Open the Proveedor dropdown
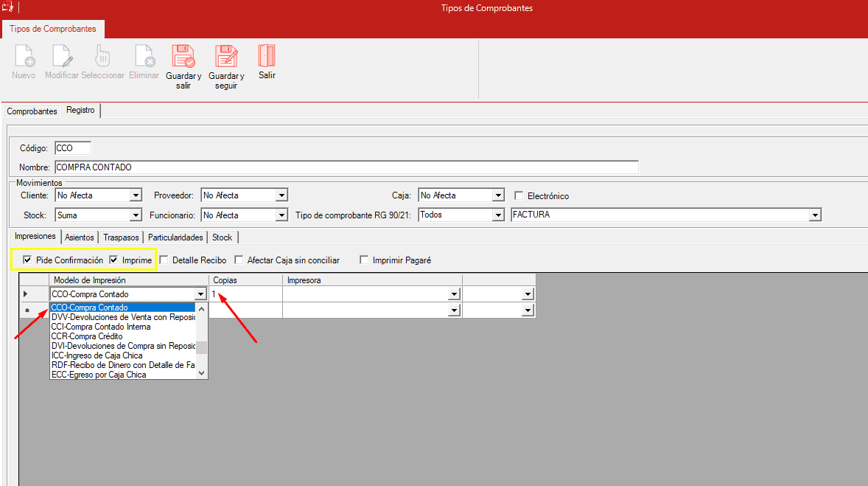 pos(281,195)
